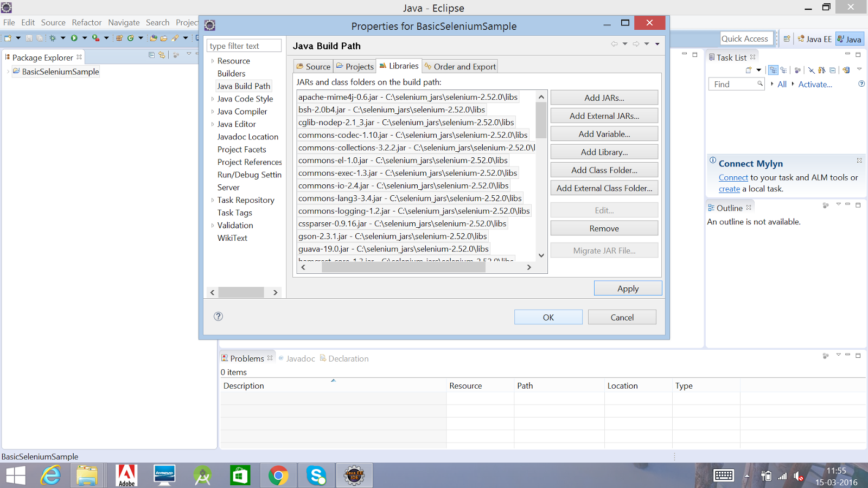Expand the Java Editor node

click(213, 124)
